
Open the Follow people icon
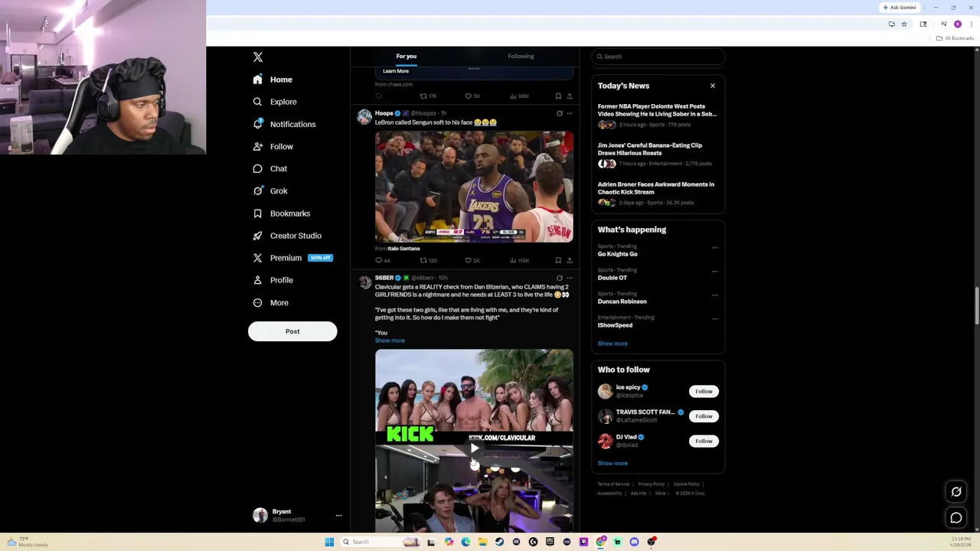(x=258, y=146)
